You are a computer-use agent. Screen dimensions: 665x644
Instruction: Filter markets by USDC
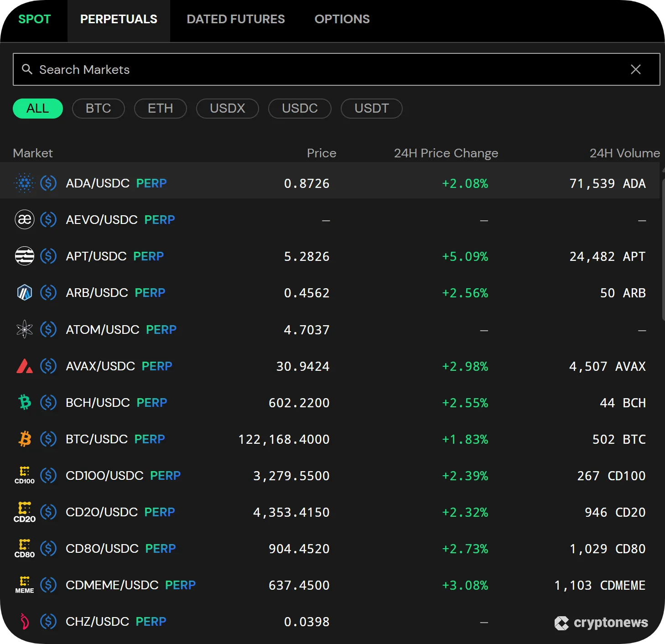(x=300, y=109)
